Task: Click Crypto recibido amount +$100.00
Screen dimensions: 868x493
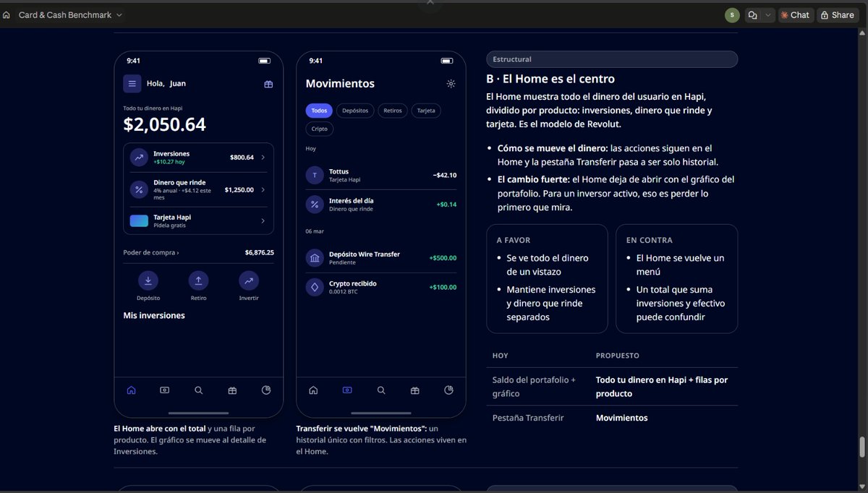Action: click(443, 287)
